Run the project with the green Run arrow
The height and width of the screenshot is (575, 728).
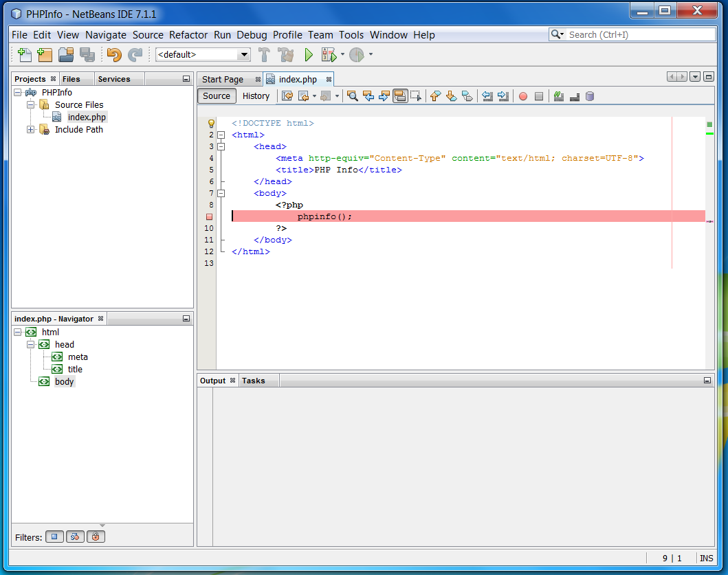point(309,54)
